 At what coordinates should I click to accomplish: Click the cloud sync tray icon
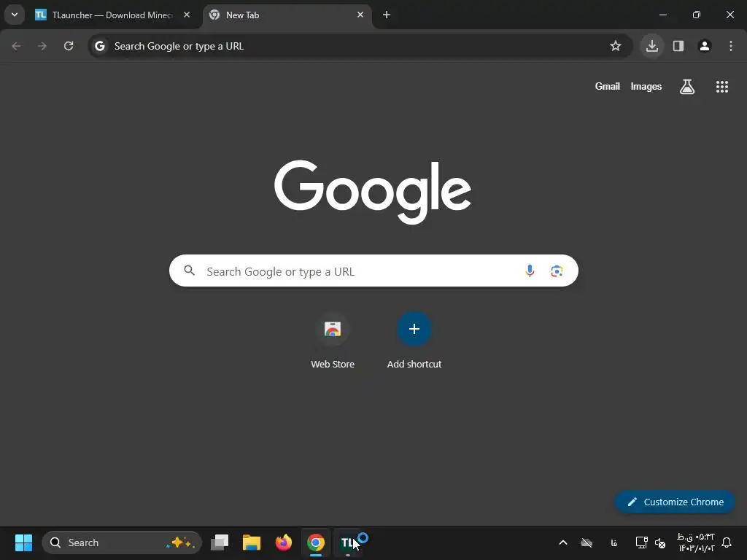(587, 542)
